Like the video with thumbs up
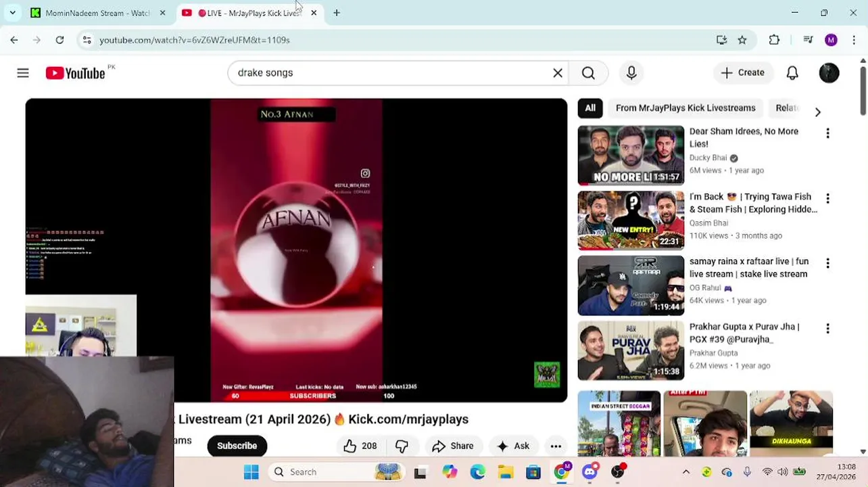Viewport: 868px width, 487px height. [360, 446]
